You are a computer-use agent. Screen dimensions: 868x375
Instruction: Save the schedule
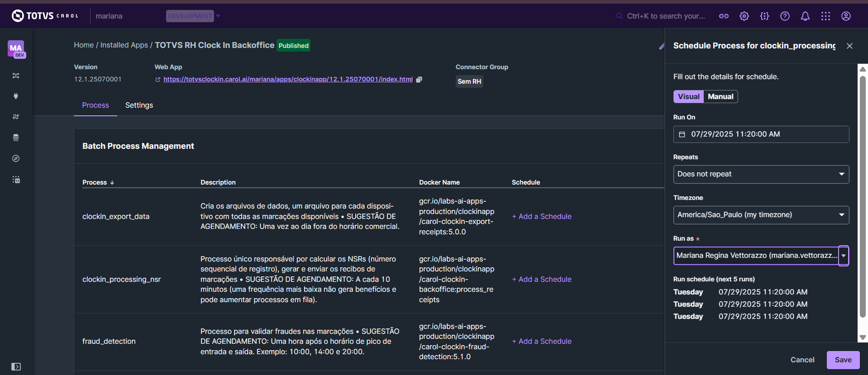pos(843,360)
